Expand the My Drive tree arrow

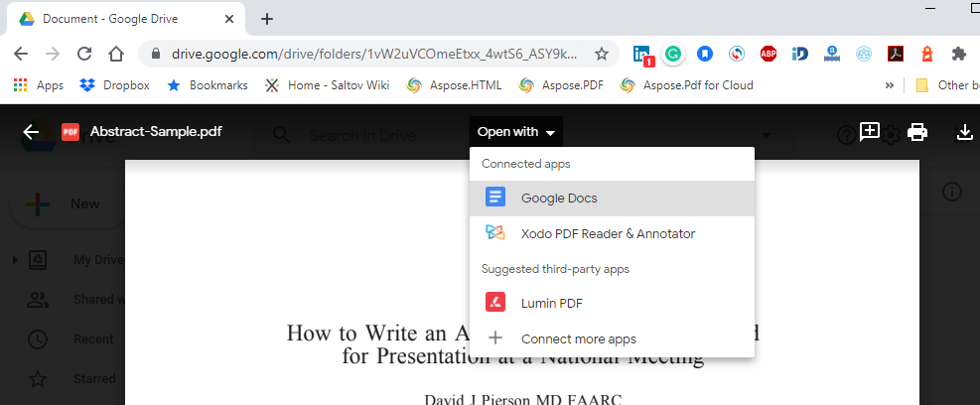click(x=15, y=260)
